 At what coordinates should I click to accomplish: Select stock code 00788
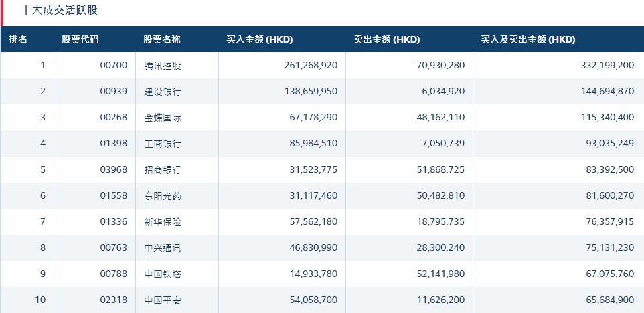tap(114, 274)
